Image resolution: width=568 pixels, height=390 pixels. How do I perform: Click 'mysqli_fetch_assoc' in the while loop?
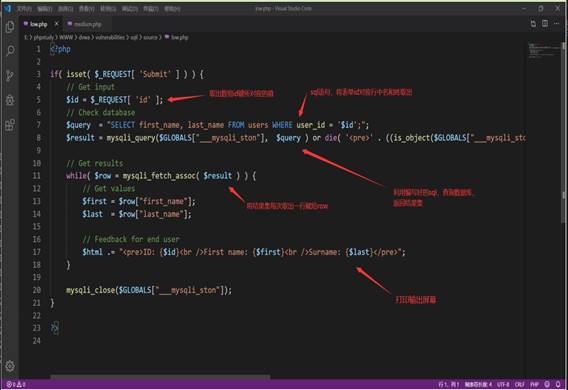click(159, 176)
